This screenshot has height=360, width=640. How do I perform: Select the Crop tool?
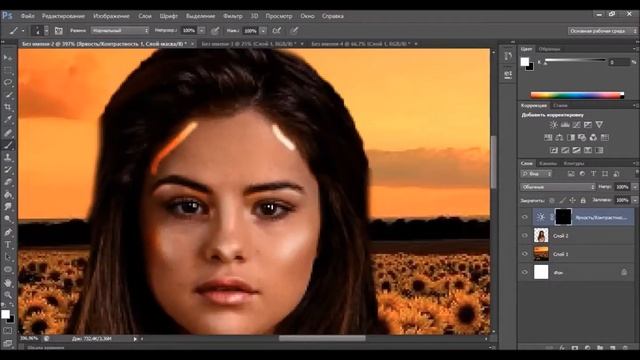[x=8, y=107]
